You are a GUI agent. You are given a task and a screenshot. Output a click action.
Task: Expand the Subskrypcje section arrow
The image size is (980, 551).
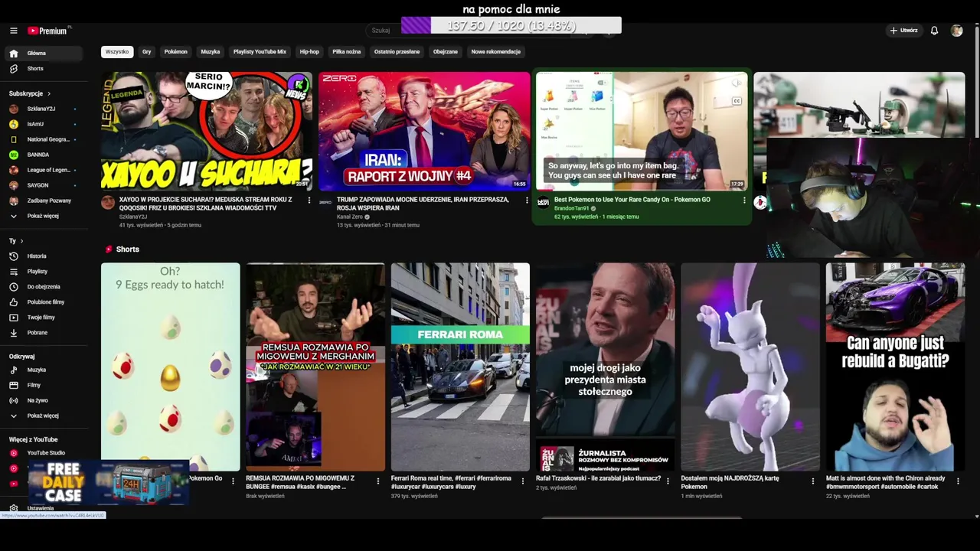tap(49, 93)
